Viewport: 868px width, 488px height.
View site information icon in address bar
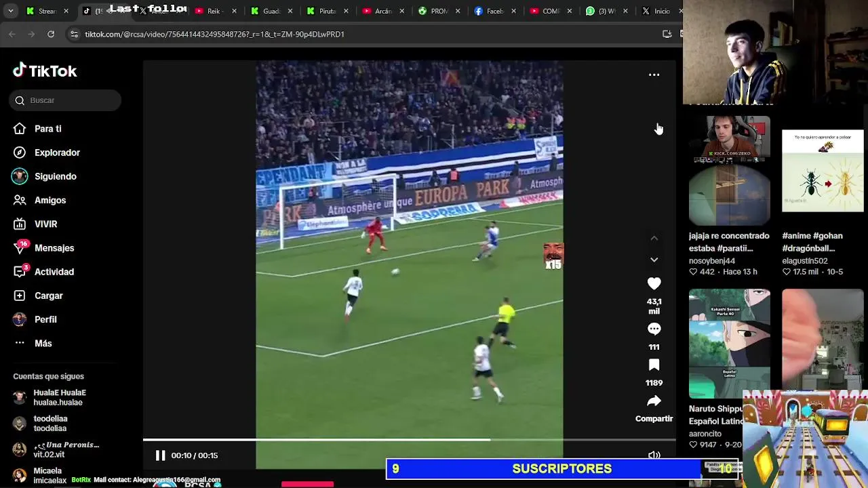click(73, 34)
